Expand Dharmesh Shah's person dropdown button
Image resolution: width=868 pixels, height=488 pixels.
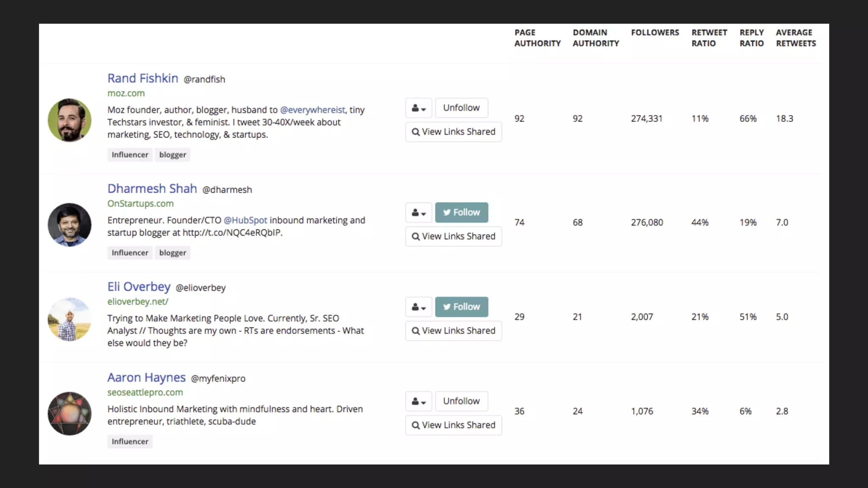pos(418,213)
